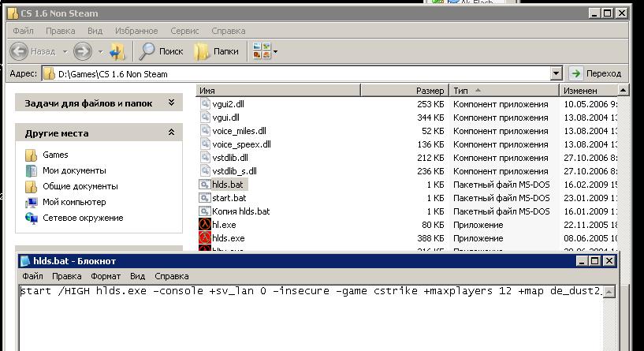Viewport: 644px width, 351px height.
Task: Open Games folder link
Action: coord(55,155)
